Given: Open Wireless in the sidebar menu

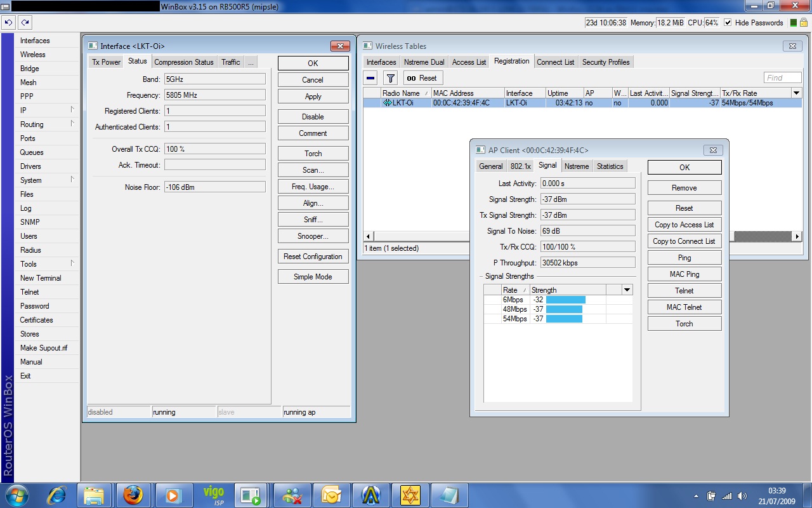Looking at the screenshot, I should (33, 55).
